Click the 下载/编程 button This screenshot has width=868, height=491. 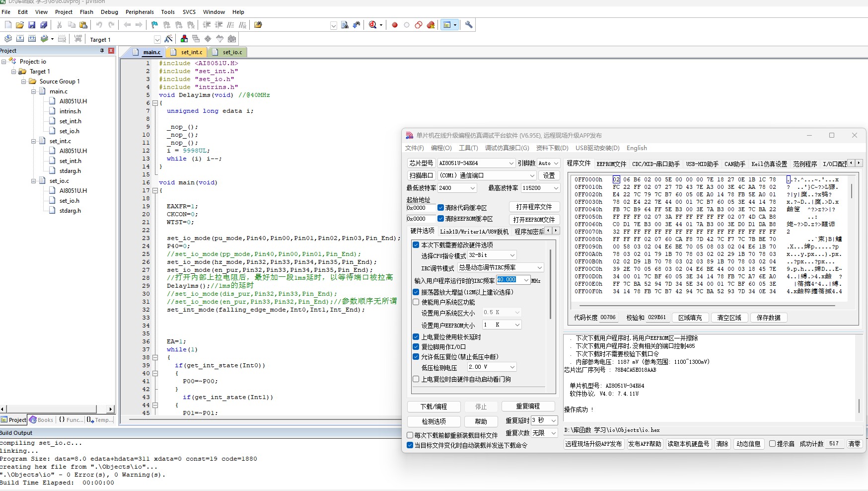click(x=434, y=407)
